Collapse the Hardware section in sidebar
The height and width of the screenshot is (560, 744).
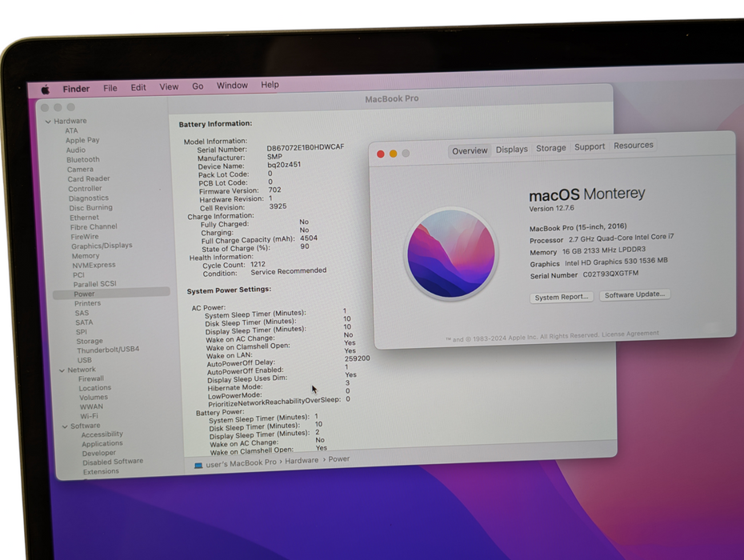coord(48,122)
